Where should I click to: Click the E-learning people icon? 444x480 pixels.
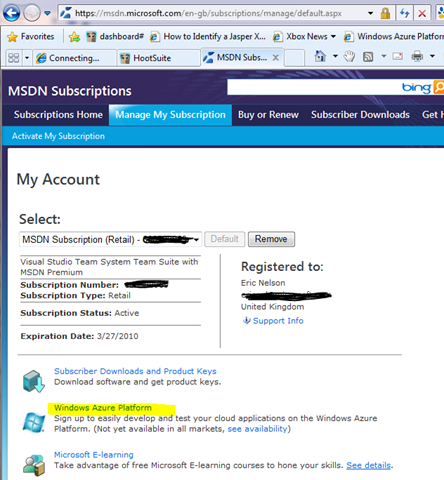pyautogui.click(x=34, y=465)
